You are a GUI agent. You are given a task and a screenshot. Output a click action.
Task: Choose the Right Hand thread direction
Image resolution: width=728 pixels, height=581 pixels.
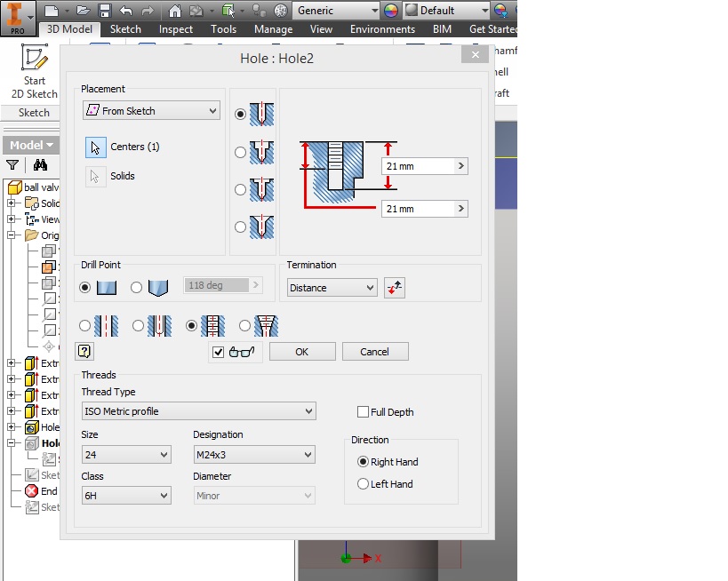point(363,462)
